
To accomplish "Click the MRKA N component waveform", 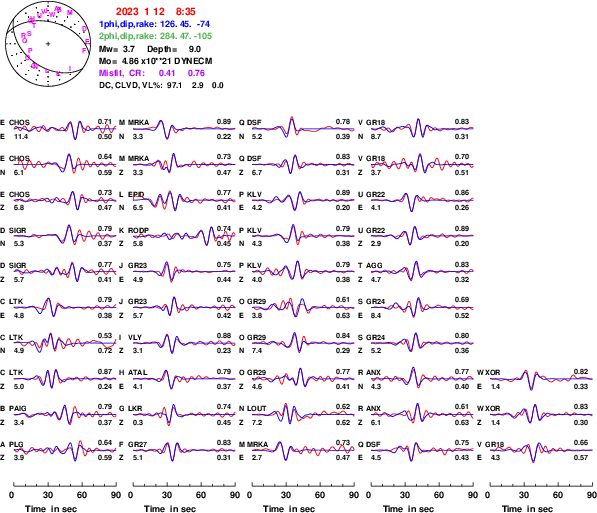I will pos(184,129).
